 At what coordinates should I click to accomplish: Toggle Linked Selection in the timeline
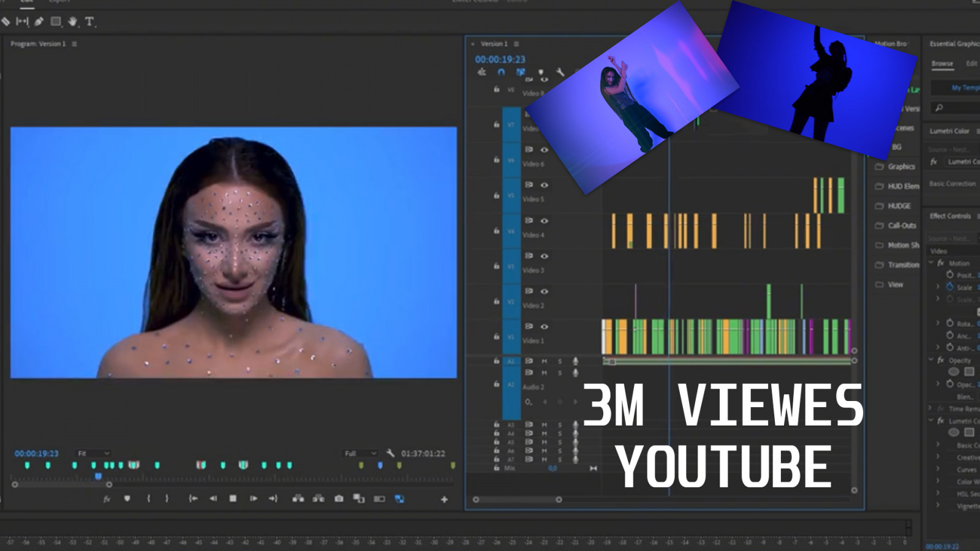click(x=521, y=72)
